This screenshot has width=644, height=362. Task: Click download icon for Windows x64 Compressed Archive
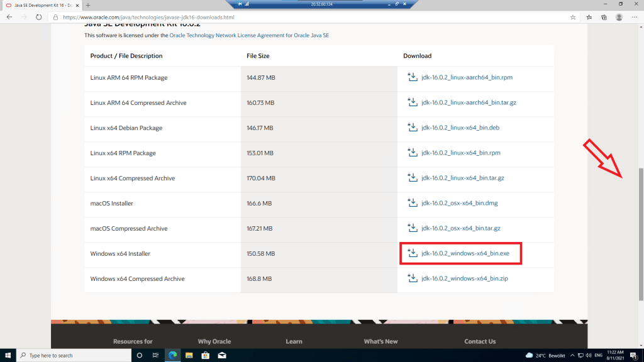413,278
